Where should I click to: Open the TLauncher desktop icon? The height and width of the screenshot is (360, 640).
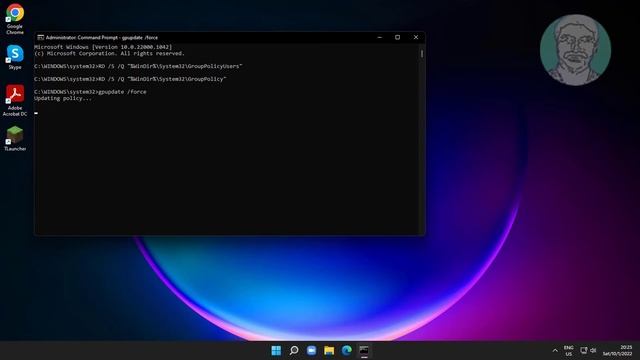[15, 139]
